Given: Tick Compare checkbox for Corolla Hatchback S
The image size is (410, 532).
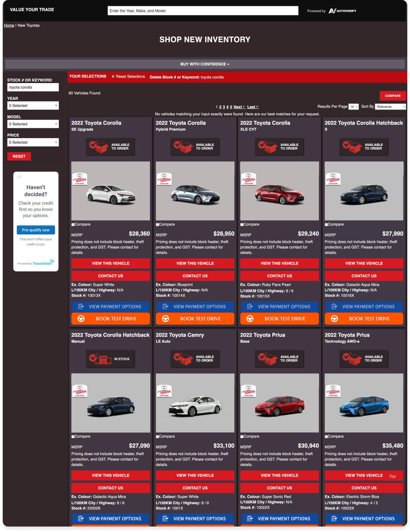Looking at the screenshot, I should tap(326, 225).
